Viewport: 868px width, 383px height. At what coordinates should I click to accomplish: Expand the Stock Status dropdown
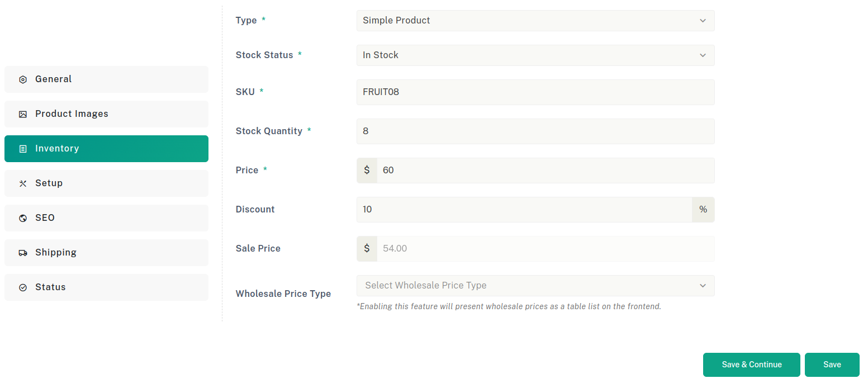535,55
